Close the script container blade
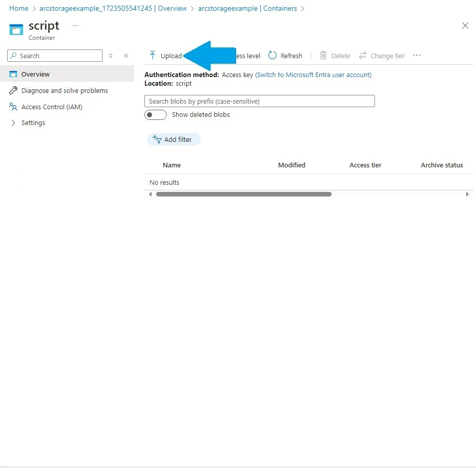Screen dimensions: 476x468 (465, 26)
